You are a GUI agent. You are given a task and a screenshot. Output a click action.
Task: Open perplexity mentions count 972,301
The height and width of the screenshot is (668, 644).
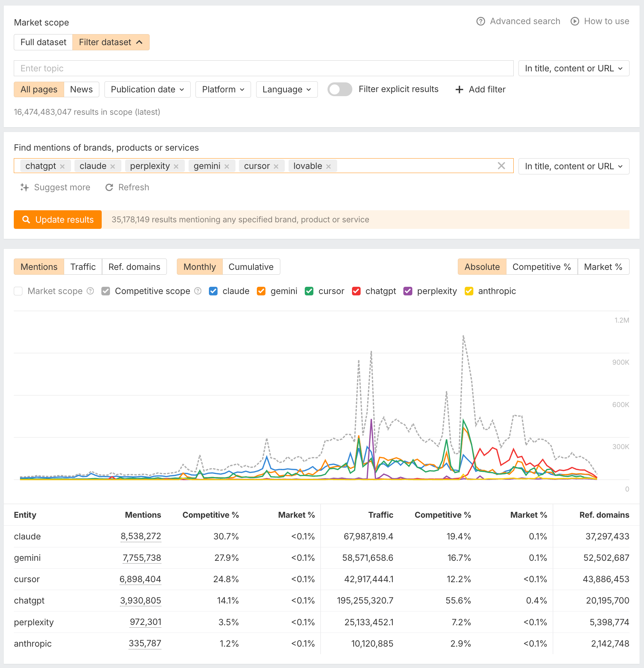pyautogui.click(x=145, y=622)
